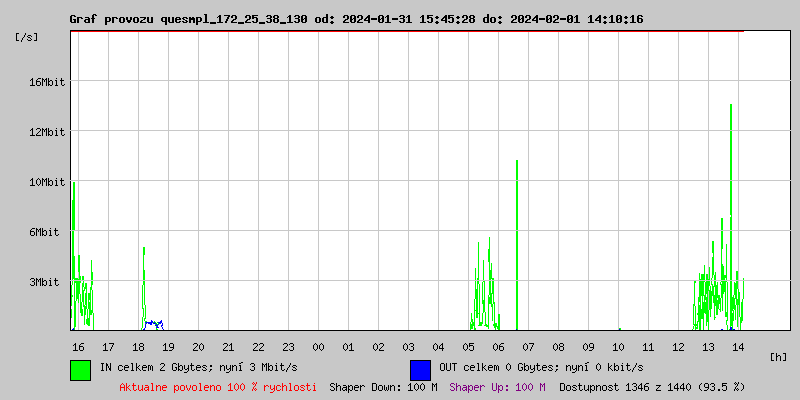Click the blue OUT legend swatch

[x=420, y=369]
